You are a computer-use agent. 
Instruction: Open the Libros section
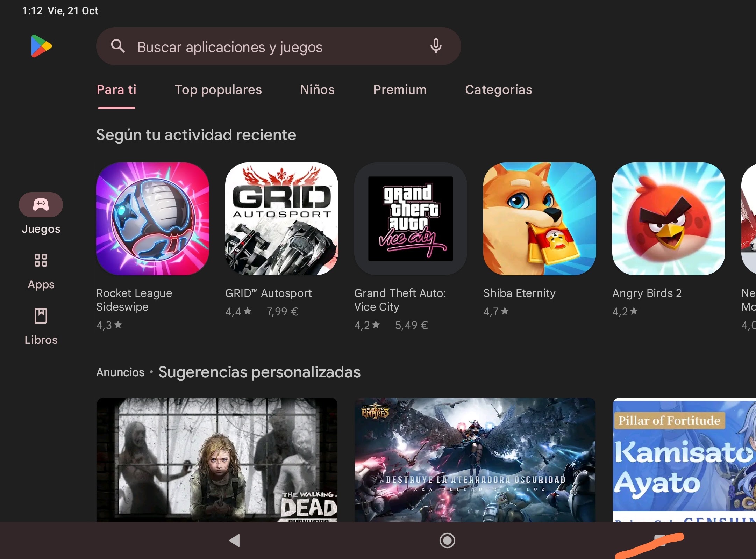coord(41,324)
